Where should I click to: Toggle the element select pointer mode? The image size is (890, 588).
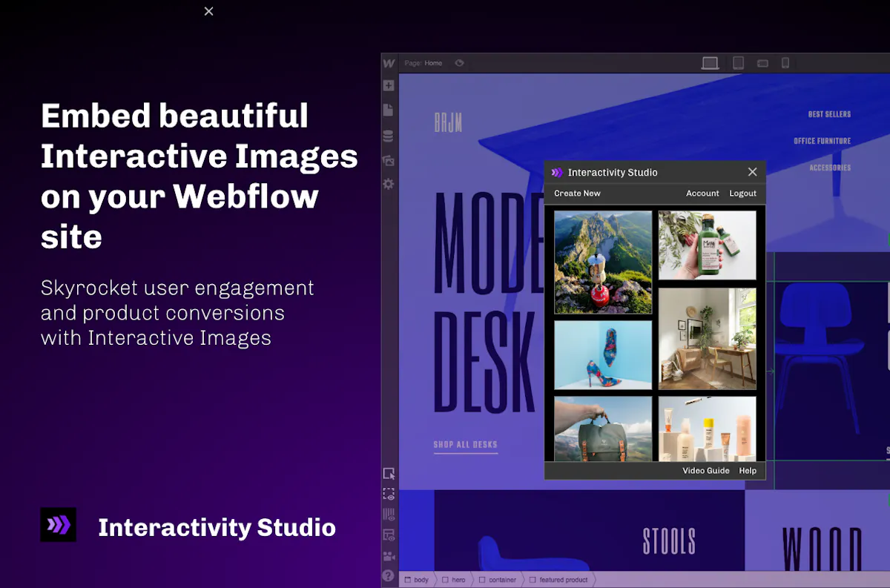pyautogui.click(x=389, y=473)
